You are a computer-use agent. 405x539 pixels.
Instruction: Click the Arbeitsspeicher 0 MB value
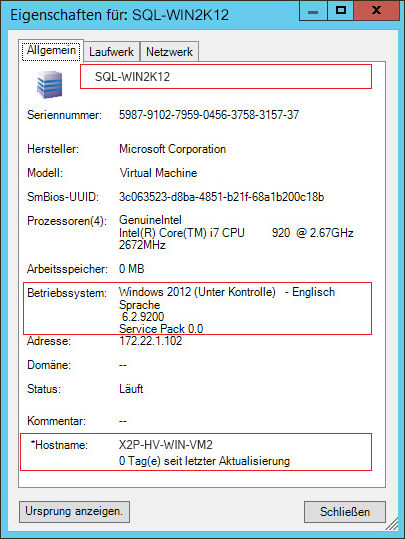click(132, 269)
